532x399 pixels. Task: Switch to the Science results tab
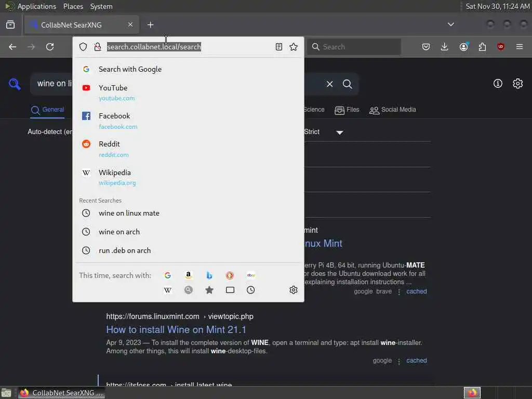click(314, 110)
